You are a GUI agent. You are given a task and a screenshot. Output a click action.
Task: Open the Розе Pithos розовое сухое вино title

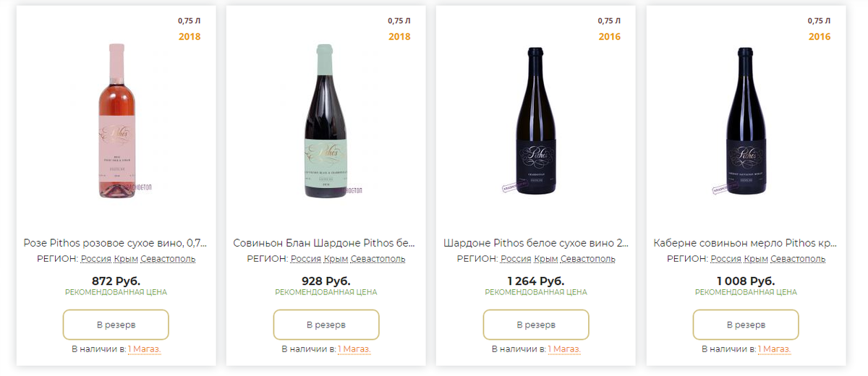[x=116, y=244]
